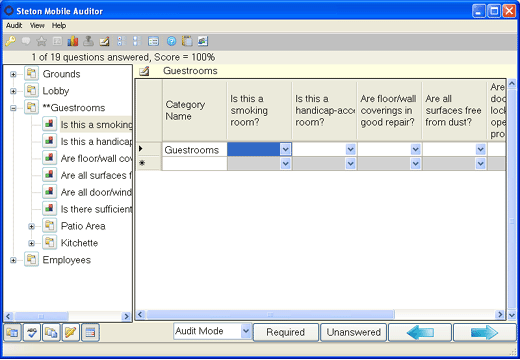Viewport: 520px width, 360px height.
Task: Click the Patio Area folder icon
Action: tap(50, 226)
